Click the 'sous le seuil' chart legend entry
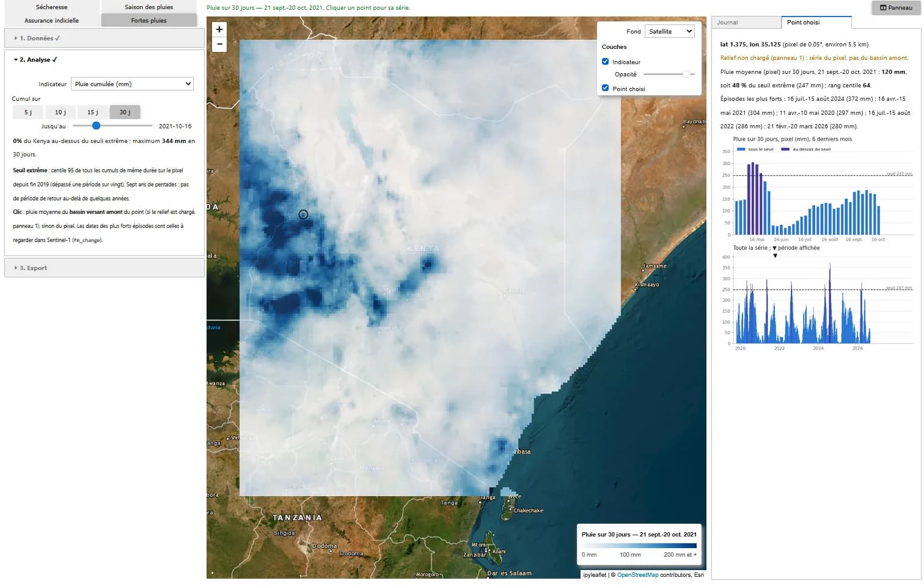Image resolution: width=924 pixels, height=586 pixels. (x=755, y=149)
